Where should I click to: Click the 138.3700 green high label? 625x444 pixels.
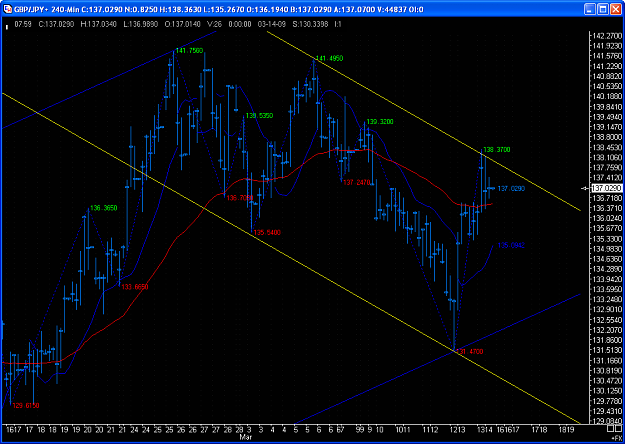[x=497, y=149]
